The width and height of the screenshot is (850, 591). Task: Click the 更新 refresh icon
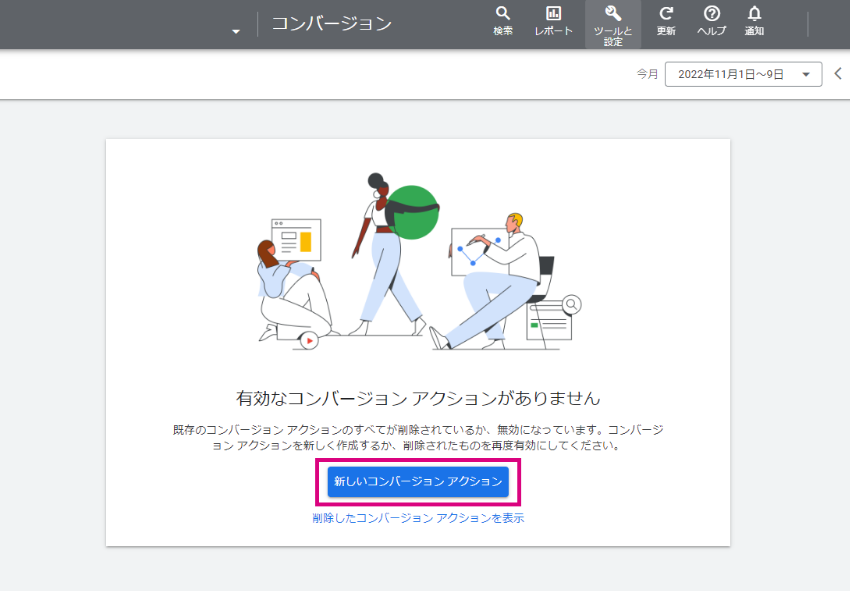[666, 21]
